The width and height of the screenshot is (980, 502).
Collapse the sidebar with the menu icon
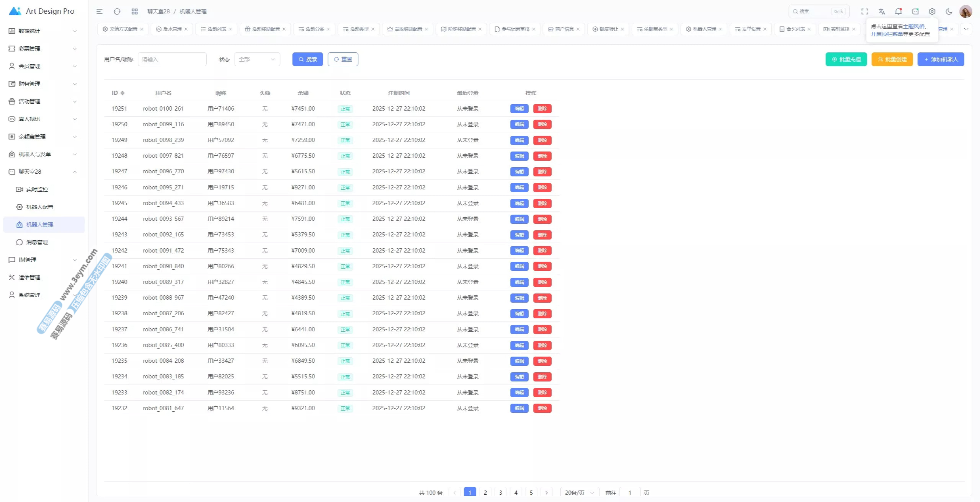tap(100, 11)
